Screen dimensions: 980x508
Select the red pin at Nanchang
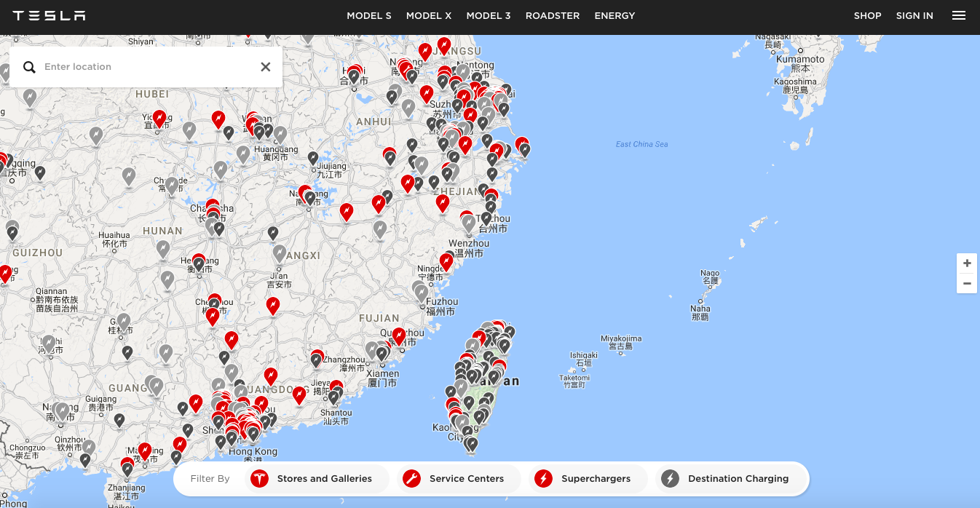pyautogui.click(x=305, y=194)
